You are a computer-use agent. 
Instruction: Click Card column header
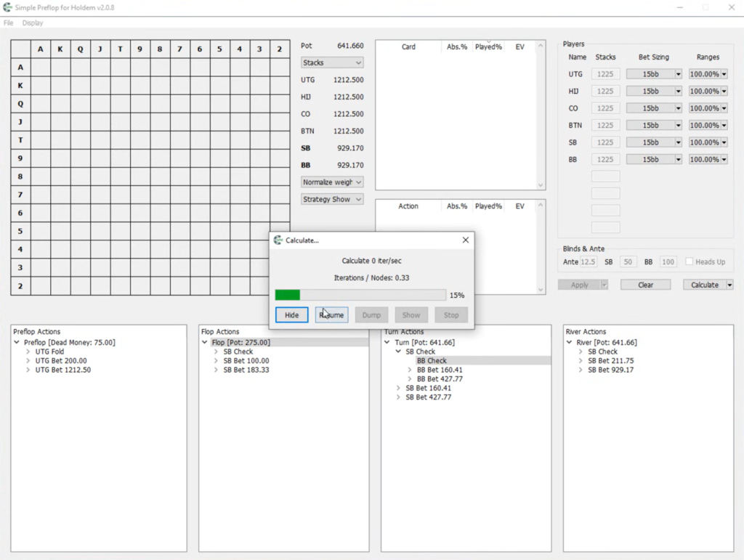(408, 47)
